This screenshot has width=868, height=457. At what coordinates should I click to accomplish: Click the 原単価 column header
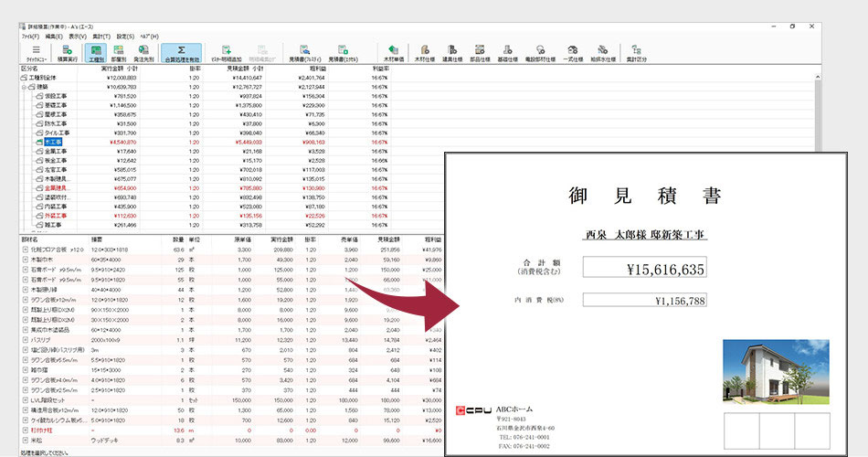(x=242, y=239)
